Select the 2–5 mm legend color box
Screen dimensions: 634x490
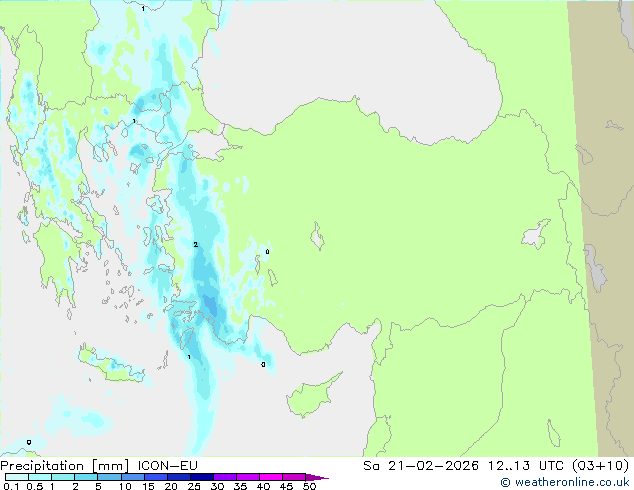tap(86, 477)
